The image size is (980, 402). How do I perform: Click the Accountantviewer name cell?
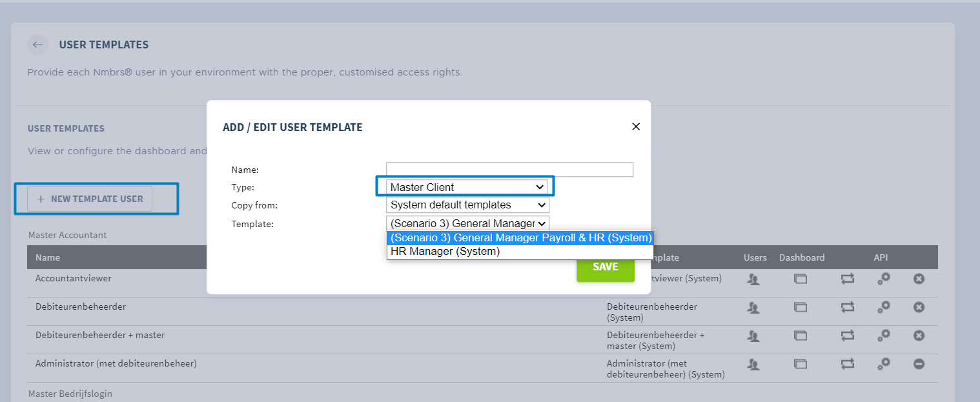point(74,278)
